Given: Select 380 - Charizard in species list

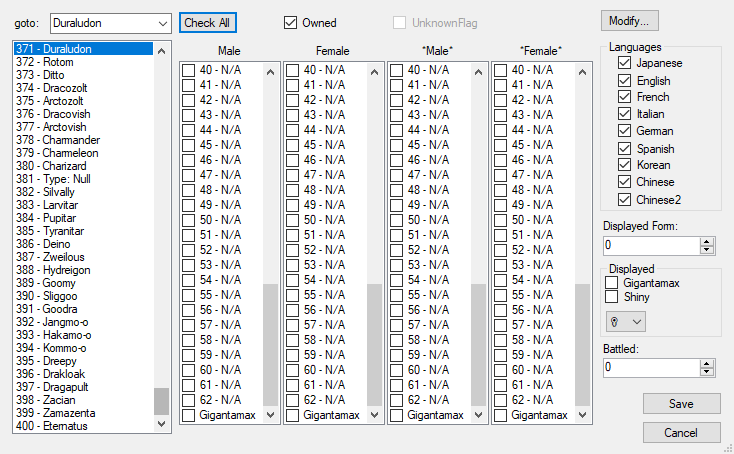Looking at the screenshot, I should (84, 166).
